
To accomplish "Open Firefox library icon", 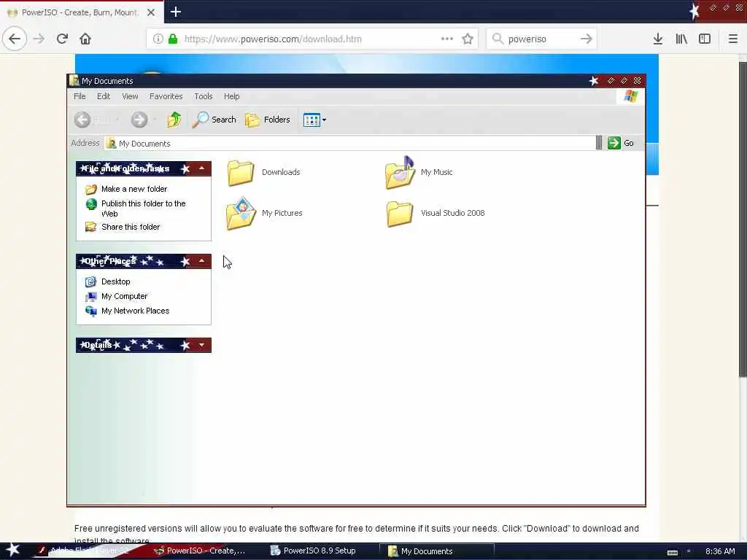I will coord(681,39).
